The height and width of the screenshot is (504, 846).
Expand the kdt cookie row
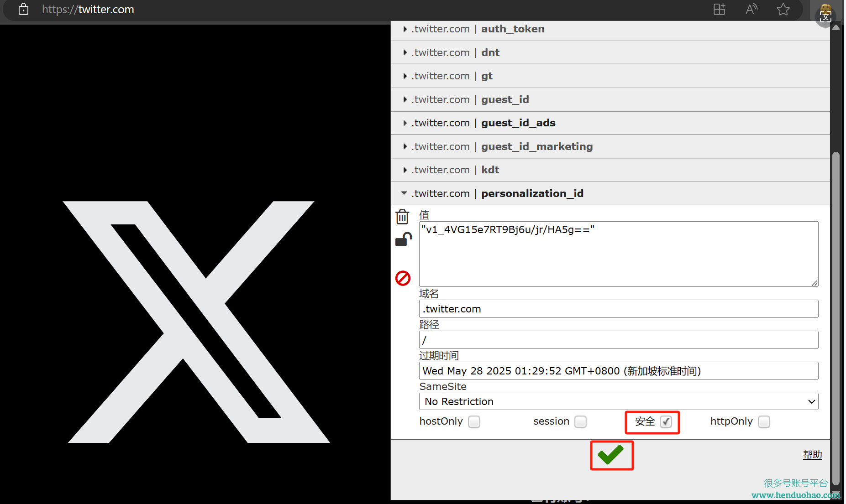coord(610,170)
